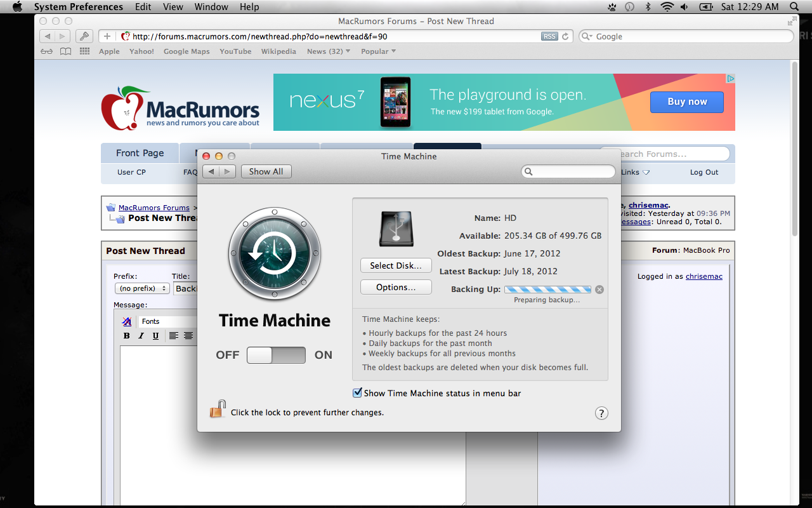Open the Fonts dropdown in editor
The image size is (812, 508).
click(x=168, y=321)
